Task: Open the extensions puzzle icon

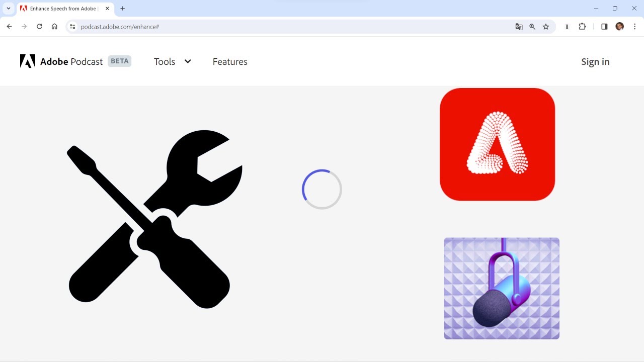Action: 582,27
